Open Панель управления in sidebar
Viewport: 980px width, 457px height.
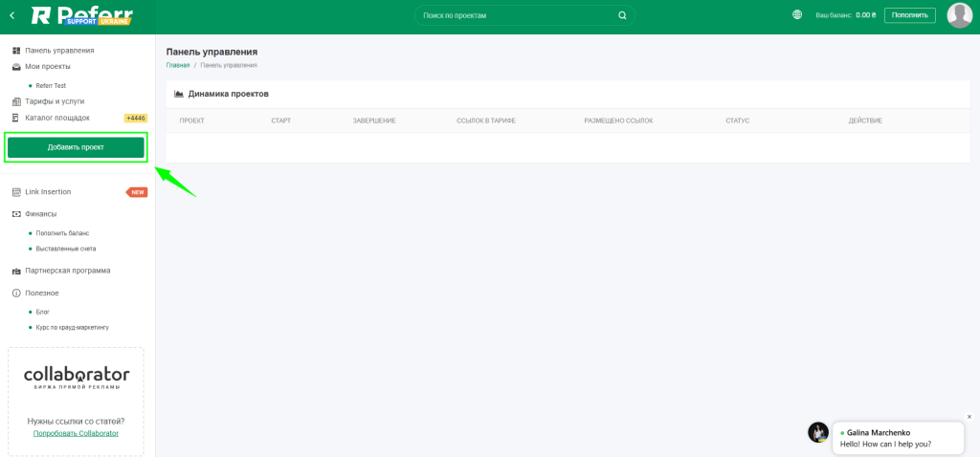click(x=59, y=50)
